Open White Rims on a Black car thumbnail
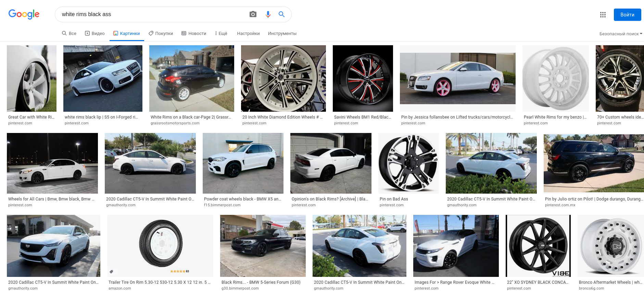This screenshot has height=293, width=644. [192, 78]
